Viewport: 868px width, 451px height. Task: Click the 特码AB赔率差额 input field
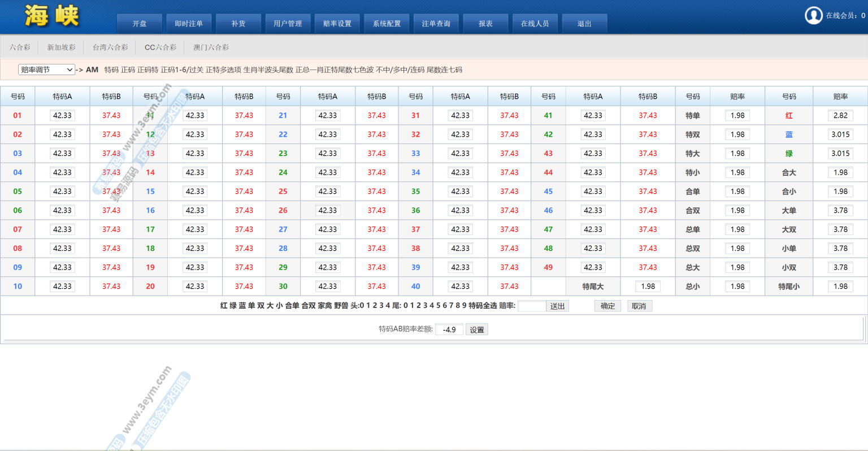tap(449, 329)
